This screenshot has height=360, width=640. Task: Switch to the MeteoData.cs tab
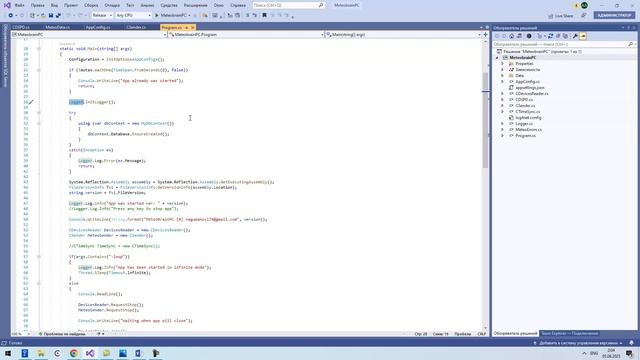pos(58,27)
